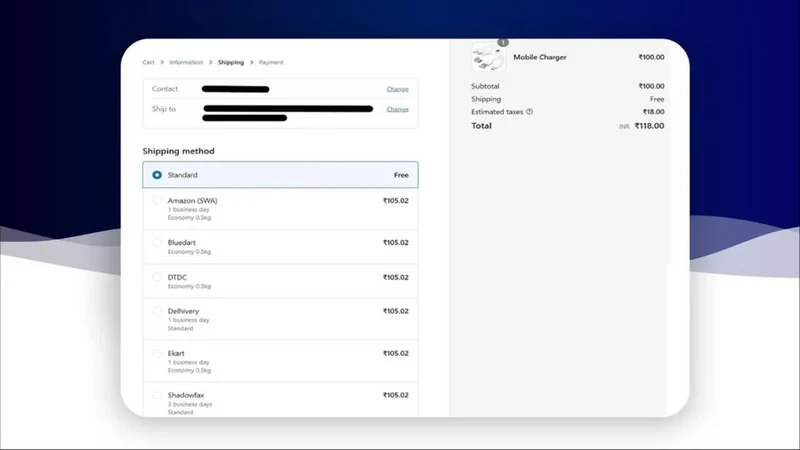Select Delhivery shipping option
Screen dimensions: 800x450
point(280,319)
